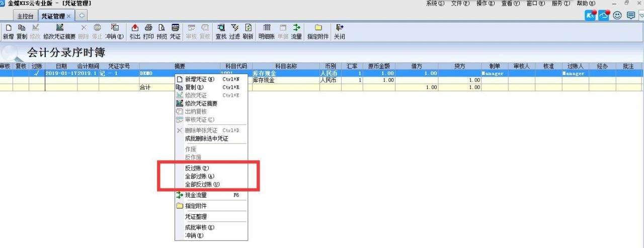
Task: Choose 冲销 in the context menu
Action: pos(211,235)
